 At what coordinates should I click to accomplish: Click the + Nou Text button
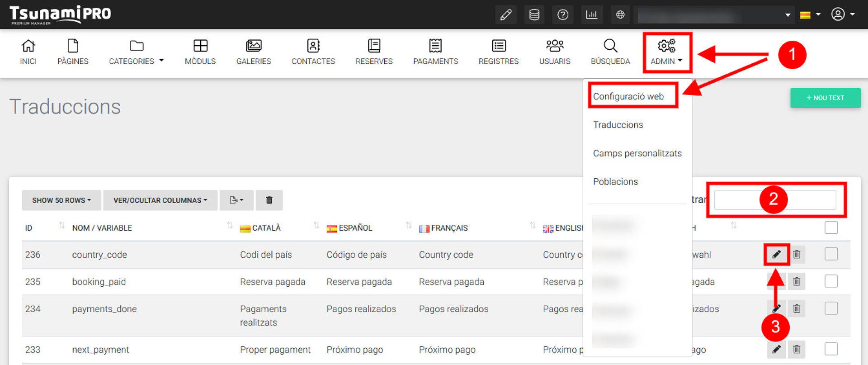(x=825, y=98)
